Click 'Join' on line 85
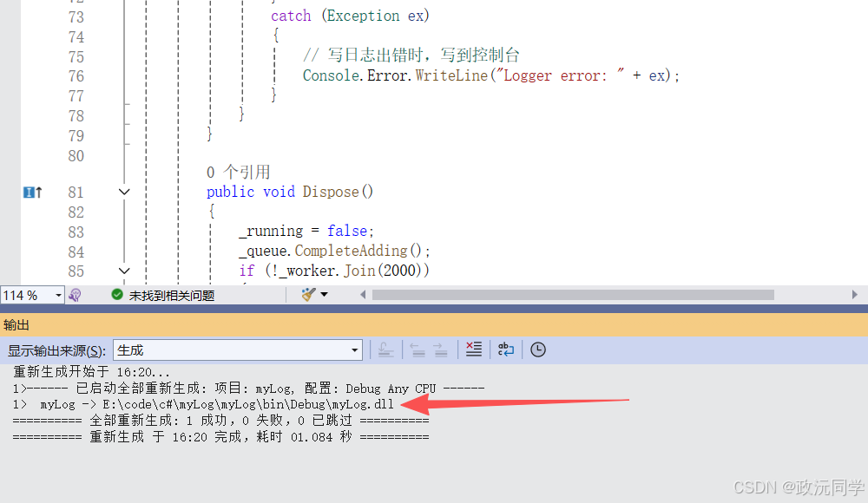 [360, 271]
